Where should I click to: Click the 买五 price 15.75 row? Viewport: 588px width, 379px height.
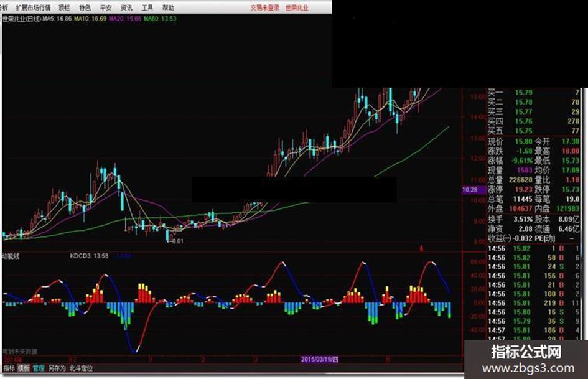(533, 131)
